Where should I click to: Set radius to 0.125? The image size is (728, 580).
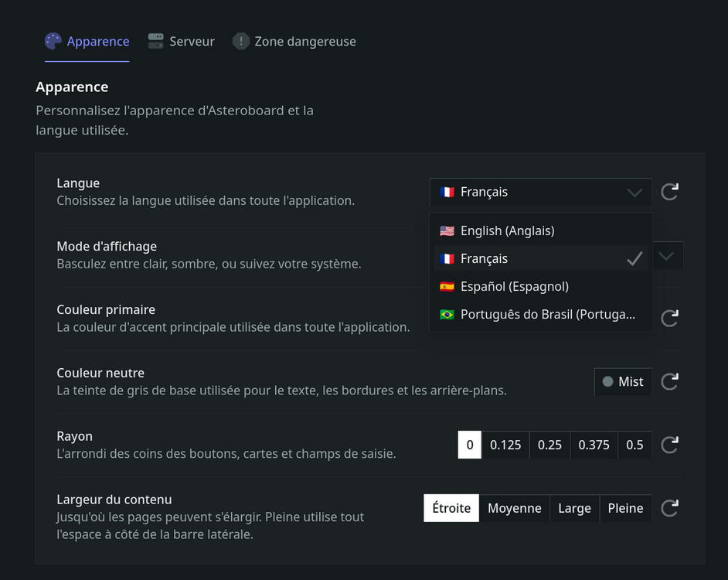(505, 445)
